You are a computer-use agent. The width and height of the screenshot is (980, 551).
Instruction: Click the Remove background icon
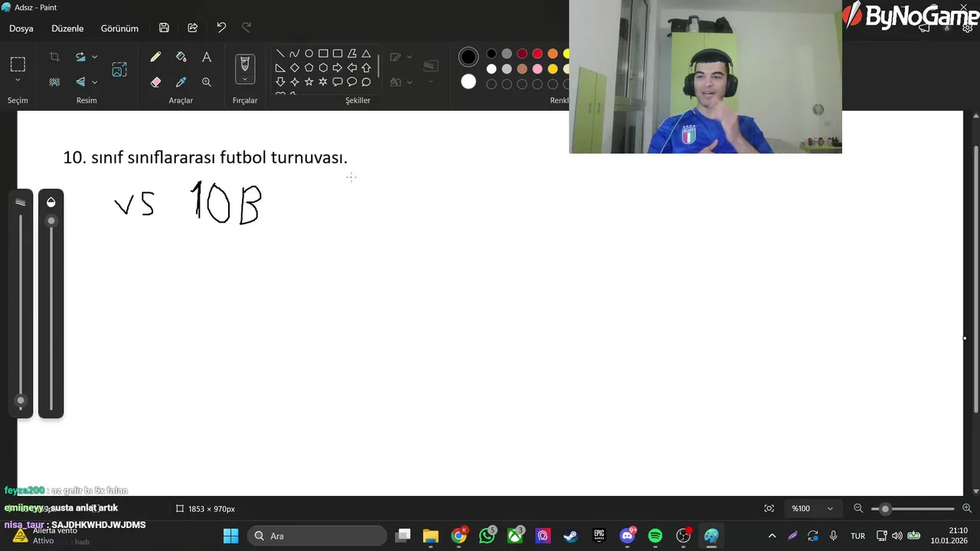coord(54,82)
